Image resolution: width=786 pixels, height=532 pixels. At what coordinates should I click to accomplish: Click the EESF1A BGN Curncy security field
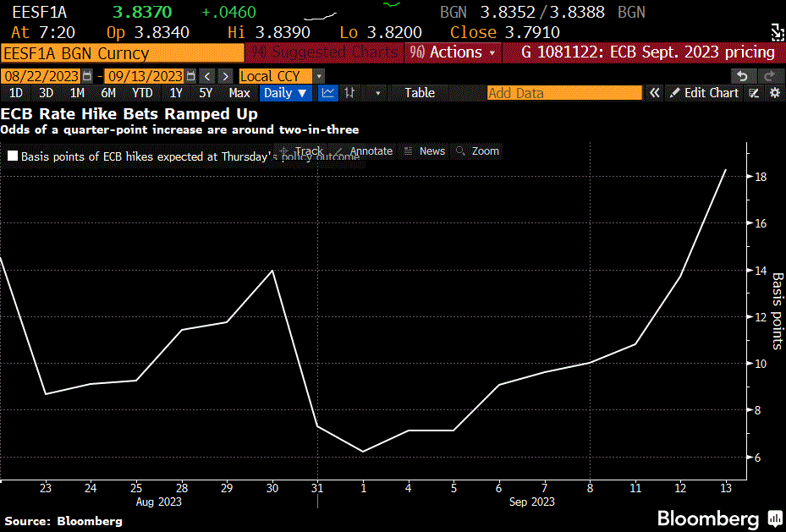123,52
